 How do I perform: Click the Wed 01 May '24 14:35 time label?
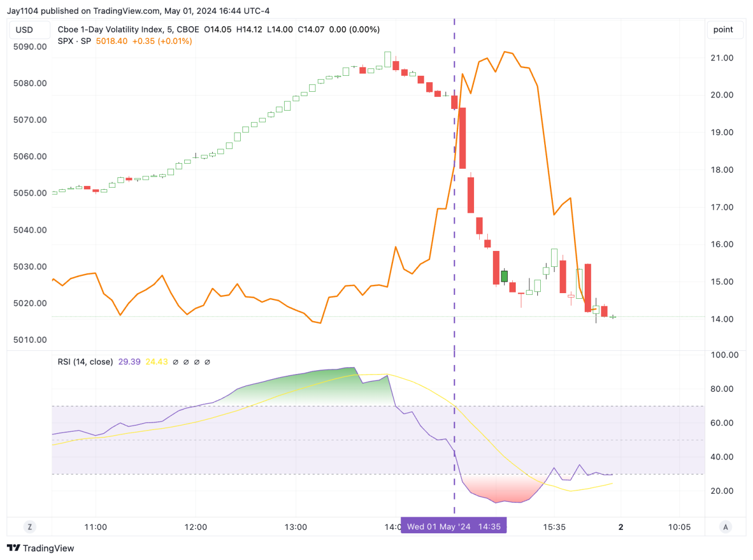pos(454,526)
